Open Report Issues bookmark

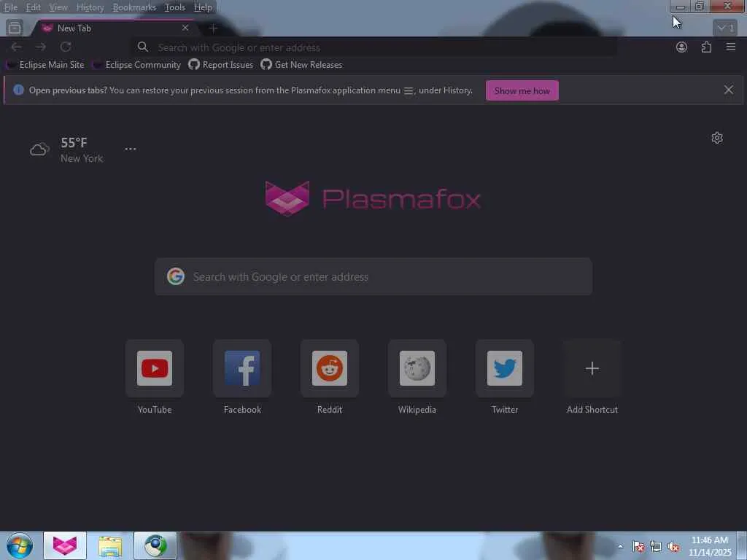pyautogui.click(x=221, y=65)
